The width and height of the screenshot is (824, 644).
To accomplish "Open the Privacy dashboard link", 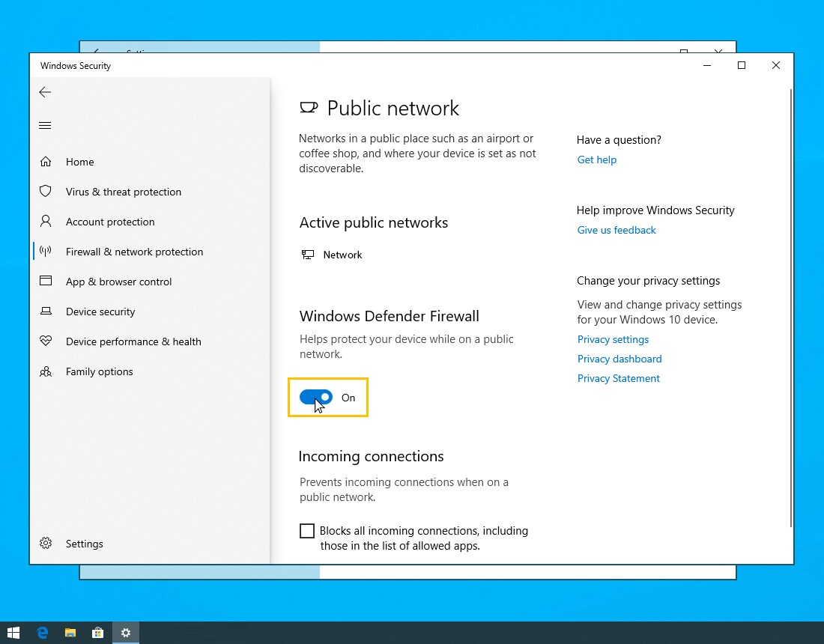I will (x=619, y=359).
